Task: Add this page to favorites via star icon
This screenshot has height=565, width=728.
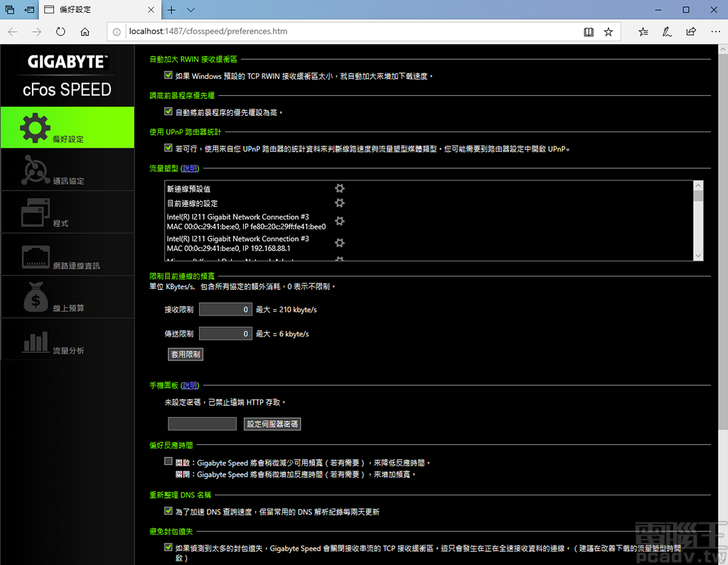Action: point(607,31)
